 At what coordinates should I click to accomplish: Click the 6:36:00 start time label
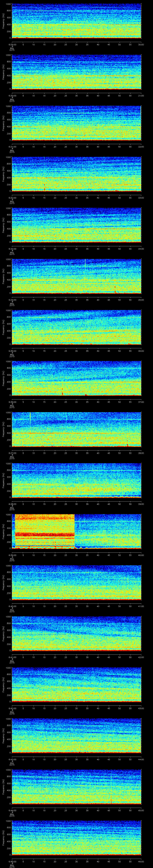point(12,402)
